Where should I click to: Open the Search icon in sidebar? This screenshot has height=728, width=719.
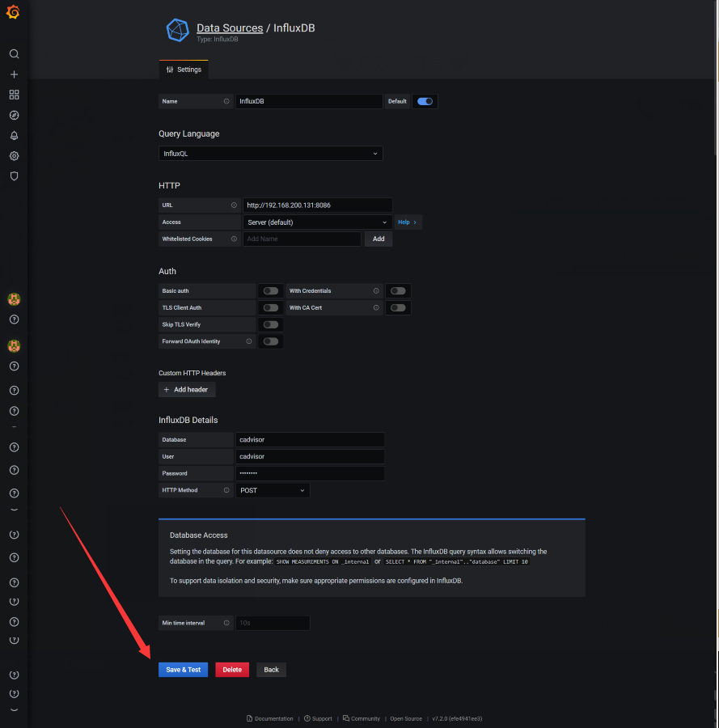[14, 54]
